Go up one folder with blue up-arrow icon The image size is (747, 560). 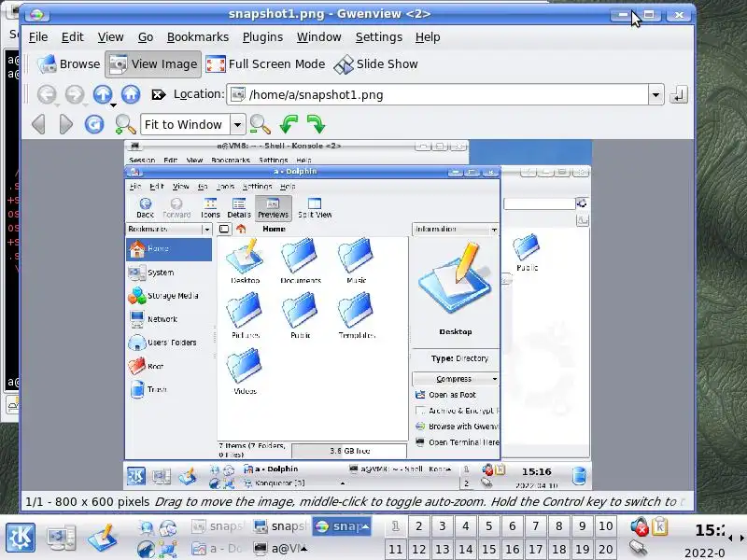click(103, 95)
